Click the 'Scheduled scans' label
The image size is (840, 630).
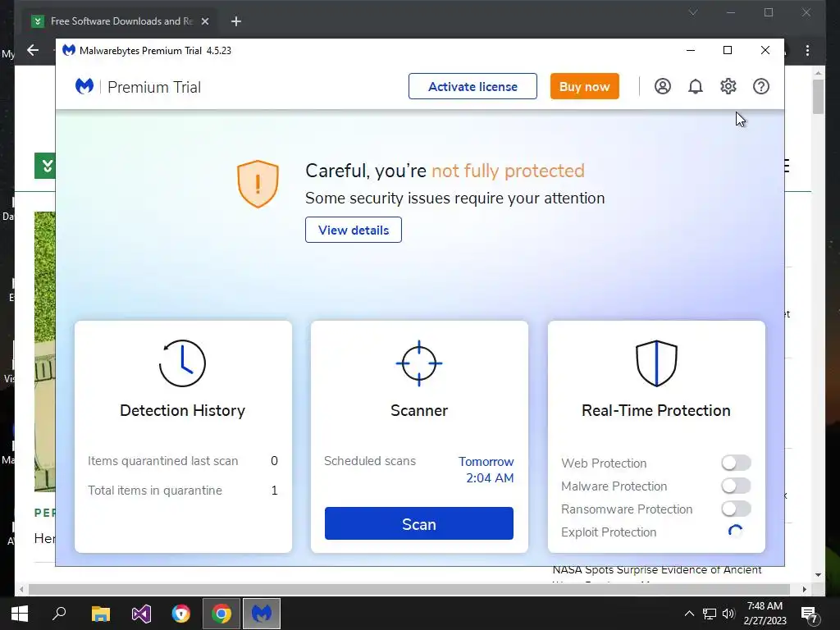pos(370,461)
